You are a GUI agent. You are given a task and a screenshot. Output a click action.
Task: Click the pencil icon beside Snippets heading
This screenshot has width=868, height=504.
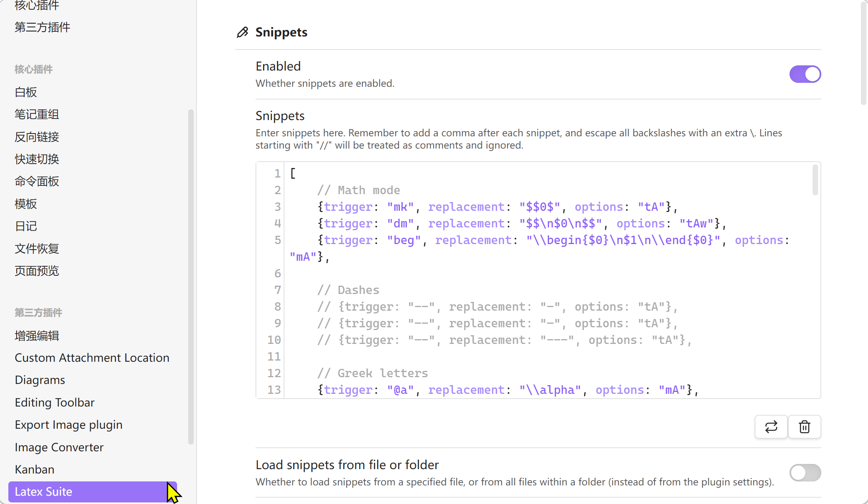coord(242,32)
